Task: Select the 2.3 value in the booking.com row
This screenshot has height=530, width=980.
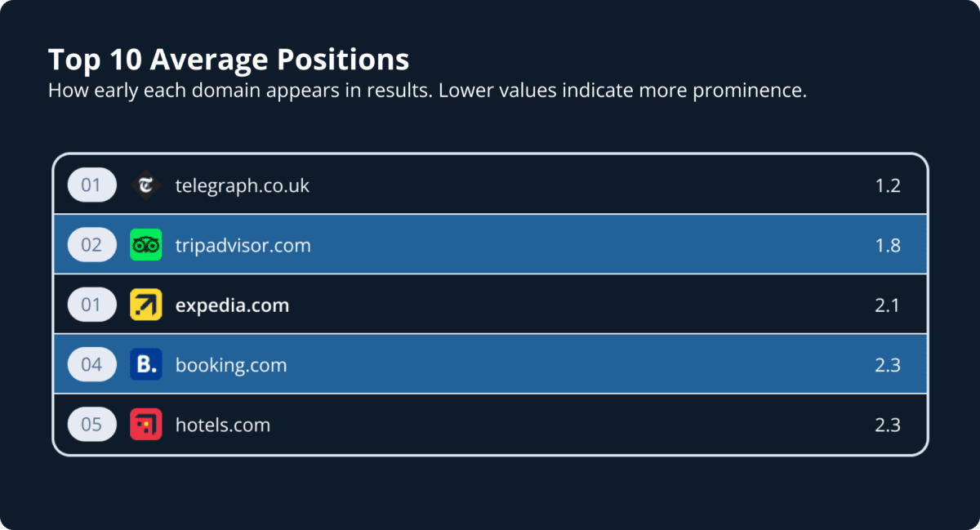Action: [x=888, y=364]
